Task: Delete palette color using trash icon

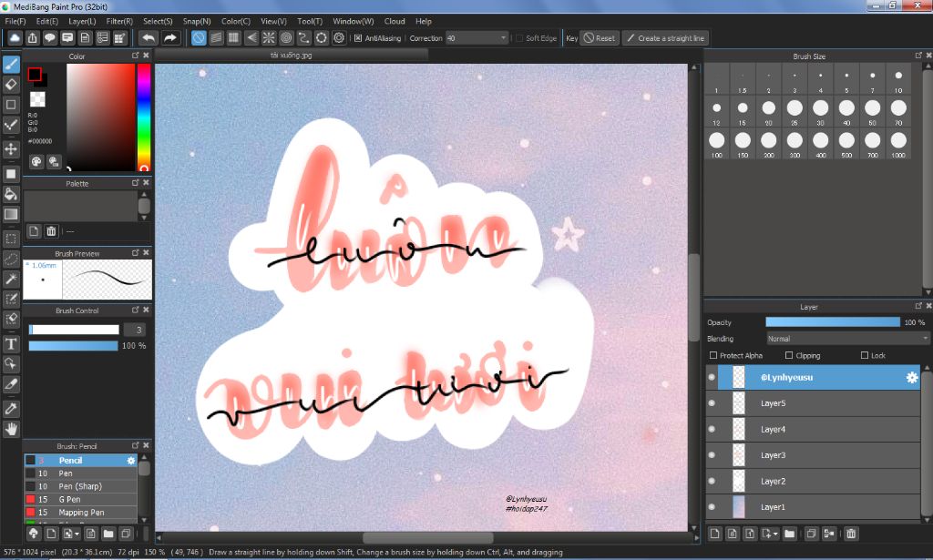Action: (51, 231)
